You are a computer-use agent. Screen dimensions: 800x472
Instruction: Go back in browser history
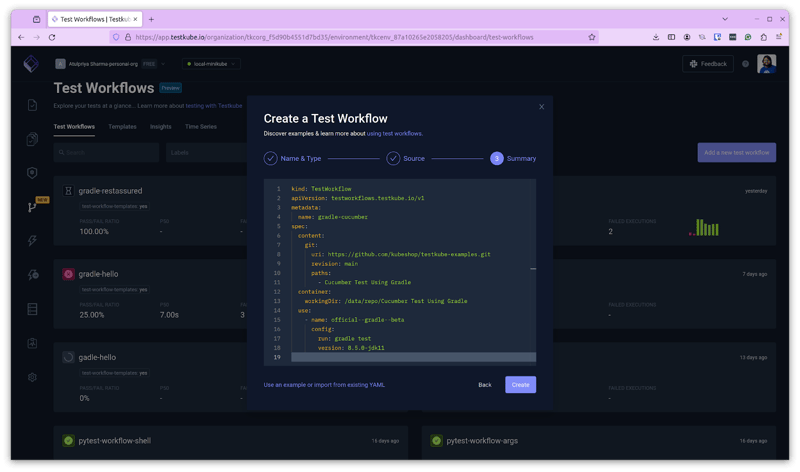21,37
